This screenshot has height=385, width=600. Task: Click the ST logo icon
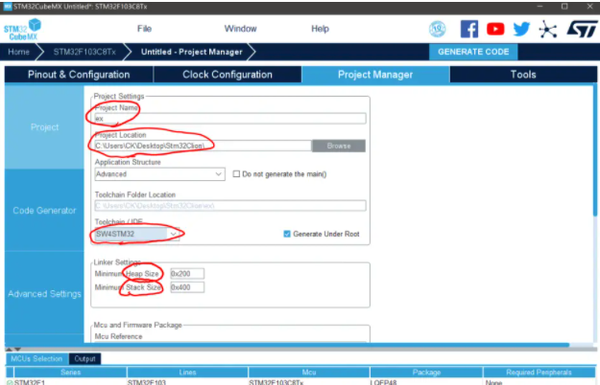(x=582, y=29)
